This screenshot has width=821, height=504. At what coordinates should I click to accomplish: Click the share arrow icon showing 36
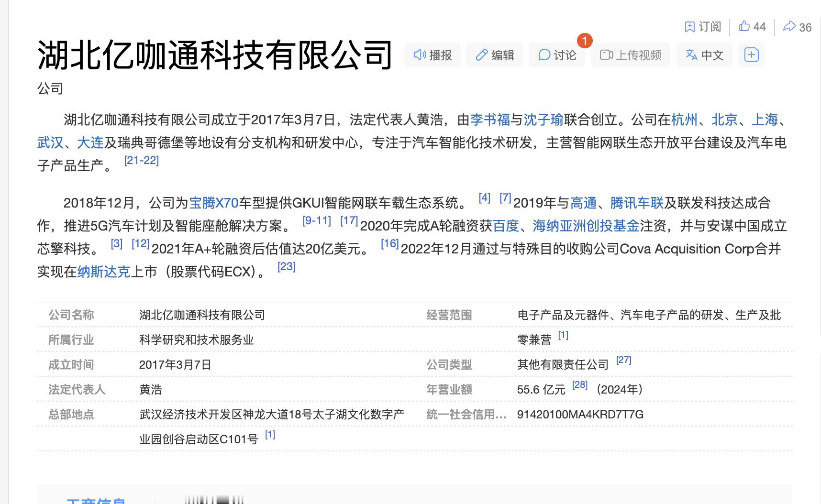click(789, 26)
